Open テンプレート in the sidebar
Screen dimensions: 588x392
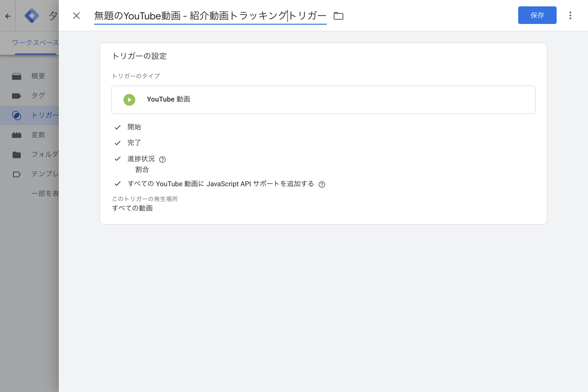[x=45, y=174]
